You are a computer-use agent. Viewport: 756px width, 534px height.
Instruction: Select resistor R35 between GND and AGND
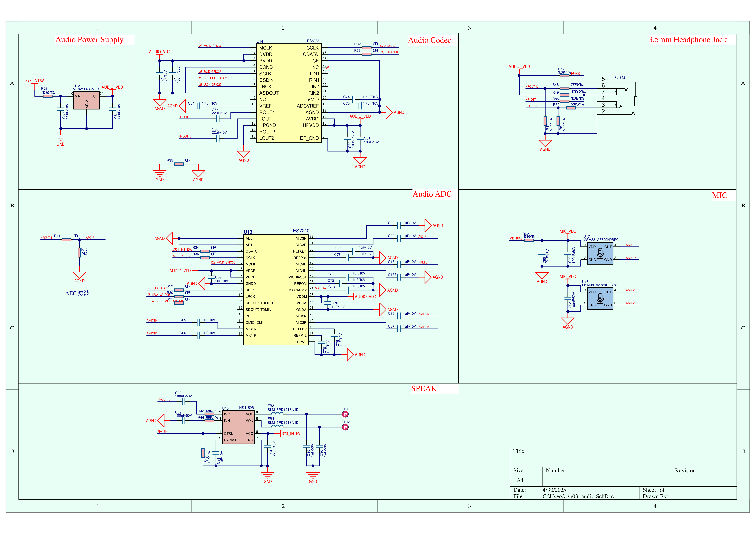179,164
